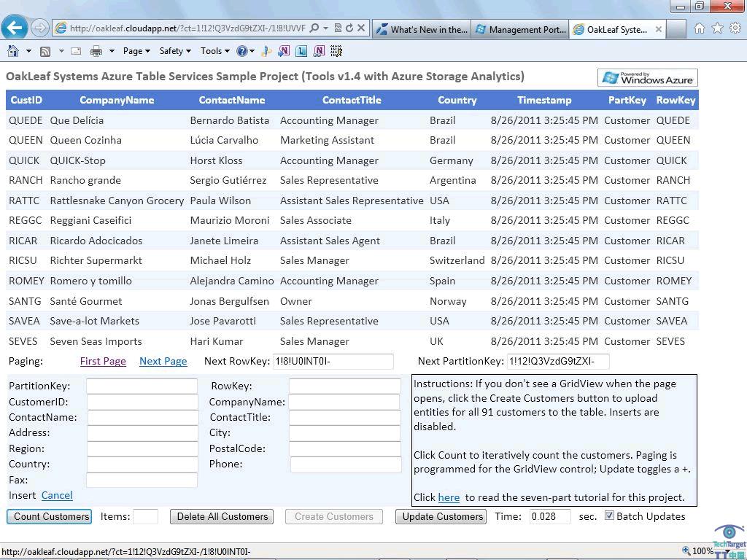
Task: Open the Tools menu dropdown
Action: pyautogui.click(x=215, y=51)
